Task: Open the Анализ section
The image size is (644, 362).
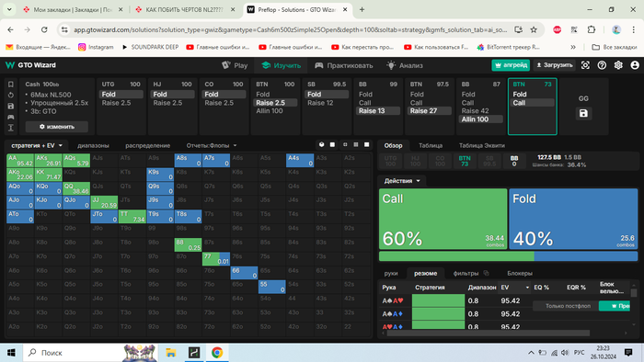Action: click(x=405, y=65)
